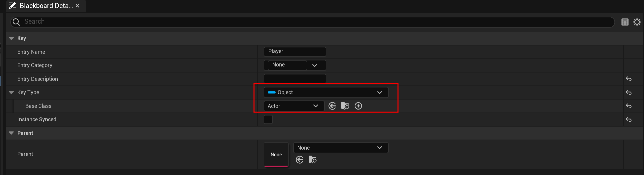Browse to Base Class in Content Browser
The height and width of the screenshot is (175, 644).
[x=345, y=106]
